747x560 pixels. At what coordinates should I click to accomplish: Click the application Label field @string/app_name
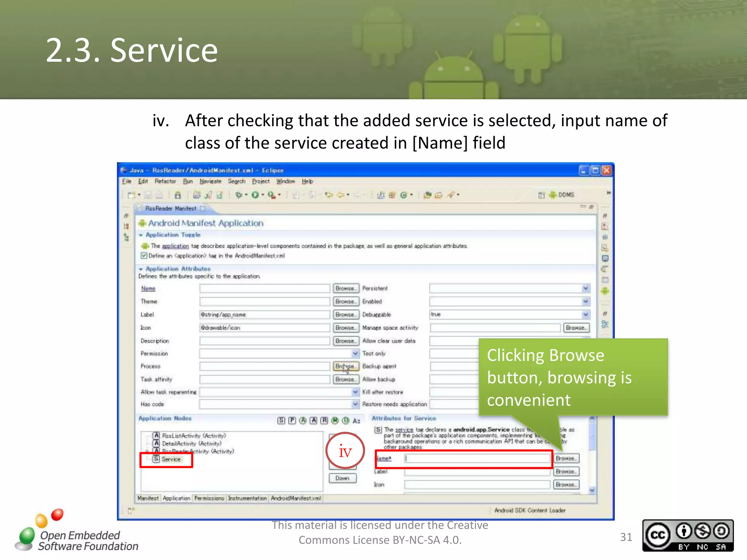pos(265,314)
